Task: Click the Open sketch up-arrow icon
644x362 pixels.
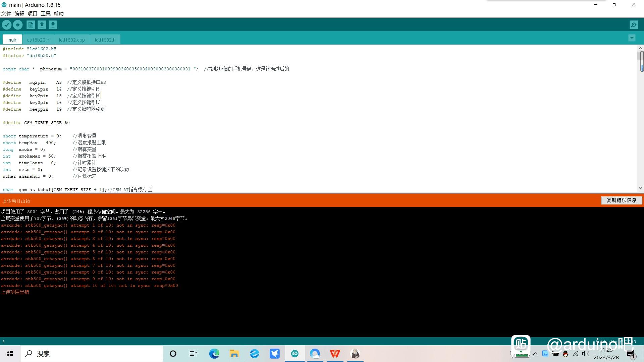Action: pyautogui.click(x=42, y=25)
